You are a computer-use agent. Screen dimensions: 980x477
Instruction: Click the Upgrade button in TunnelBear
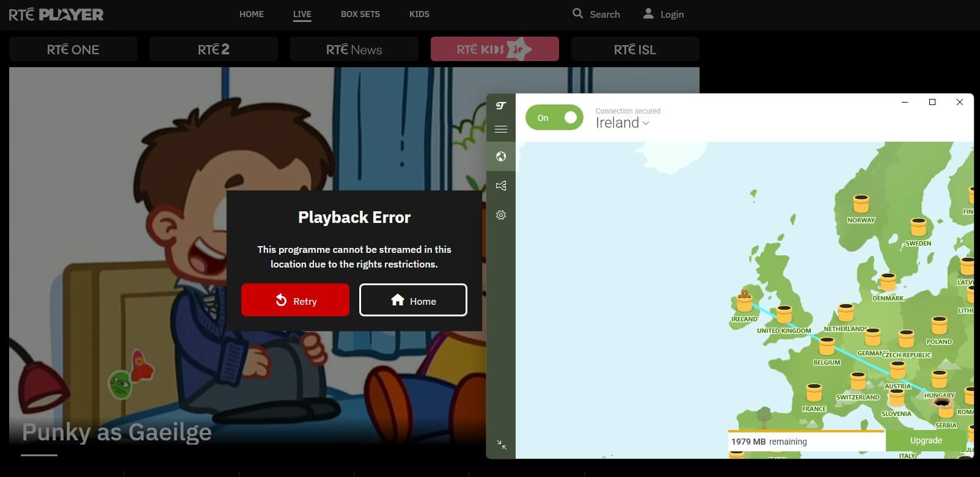(926, 440)
